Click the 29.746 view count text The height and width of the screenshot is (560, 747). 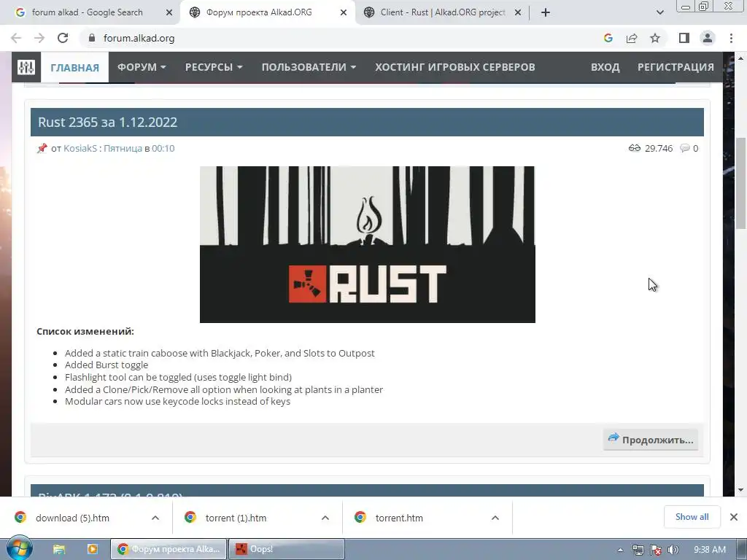tap(659, 148)
